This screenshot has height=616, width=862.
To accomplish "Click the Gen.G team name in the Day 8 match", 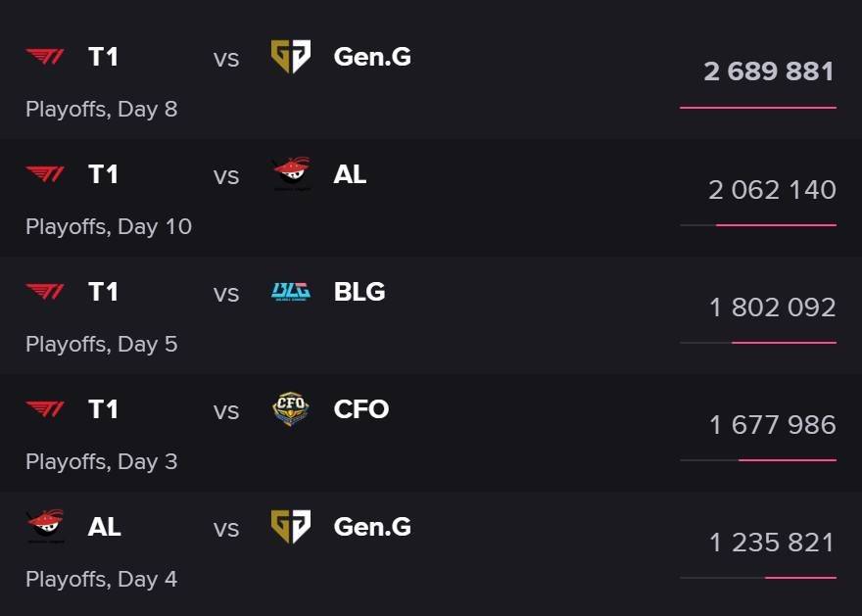I will coord(372,57).
